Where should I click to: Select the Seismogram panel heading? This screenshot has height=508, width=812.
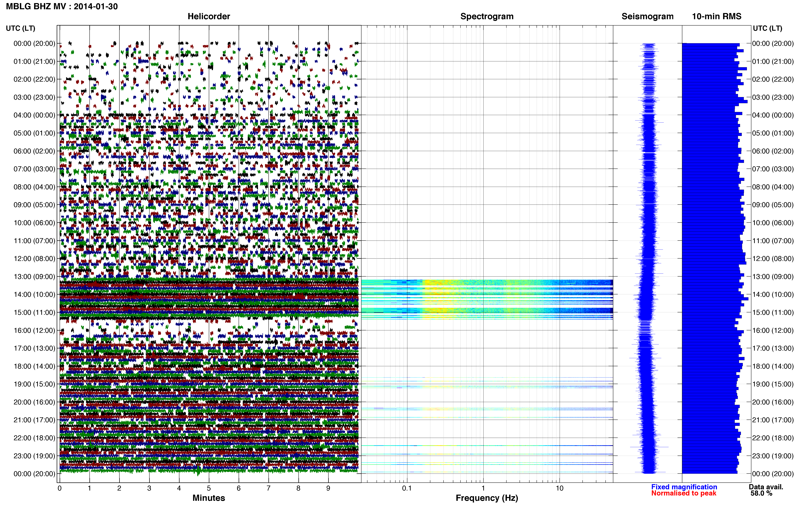[647, 16]
